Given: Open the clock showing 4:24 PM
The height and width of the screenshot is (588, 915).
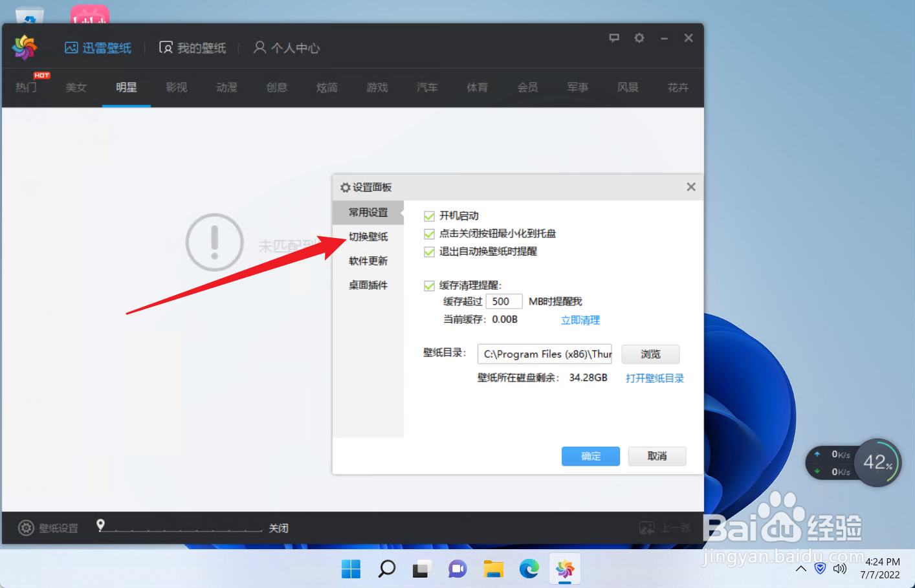Looking at the screenshot, I should 881,568.
